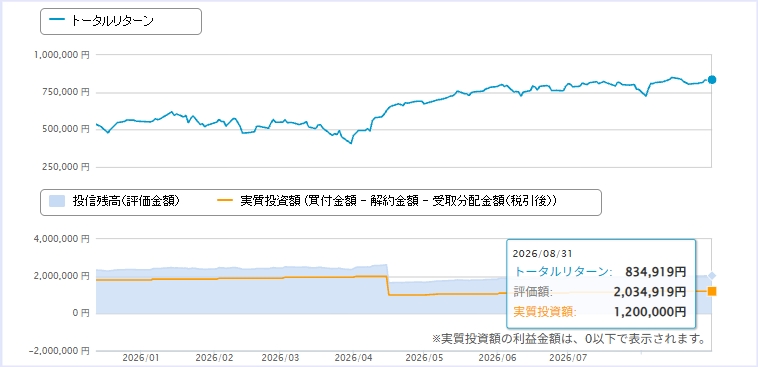Viewport: 758px width, 367px height.
Task: Click the light blue swatch beside 投信残高
Action: pyautogui.click(x=58, y=201)
